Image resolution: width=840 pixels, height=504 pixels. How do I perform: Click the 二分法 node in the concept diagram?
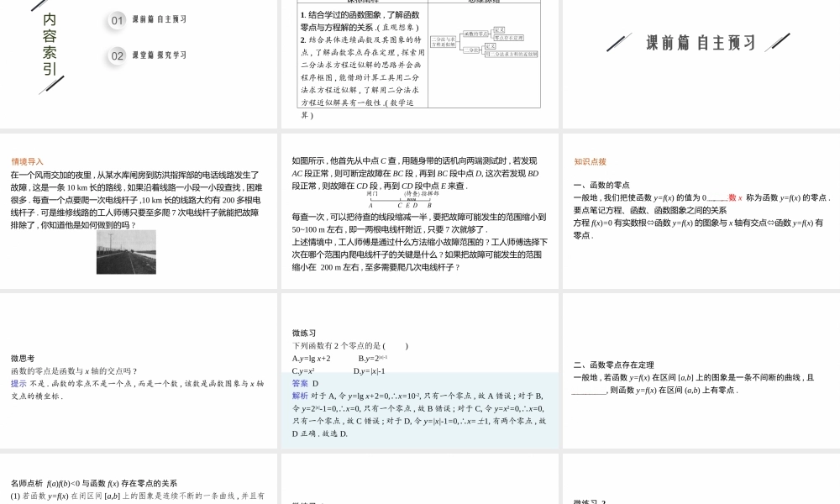click(471, 50)
